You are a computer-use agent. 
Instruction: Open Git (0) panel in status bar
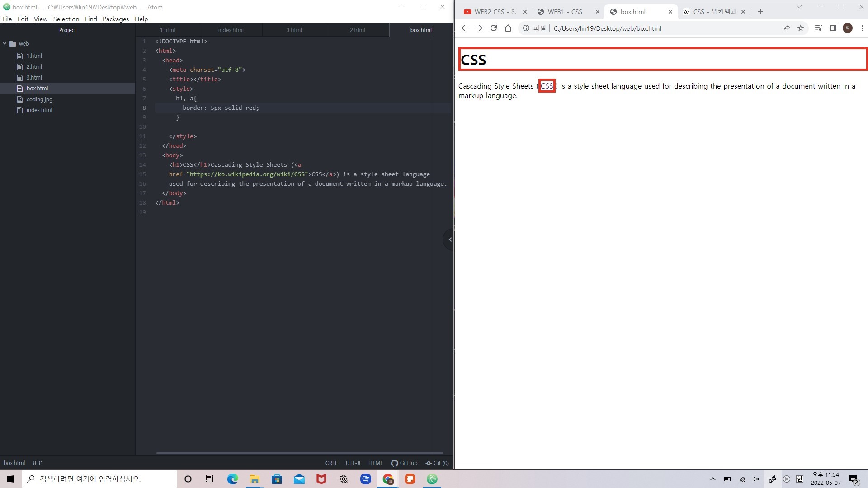click(x=437, y=463)
